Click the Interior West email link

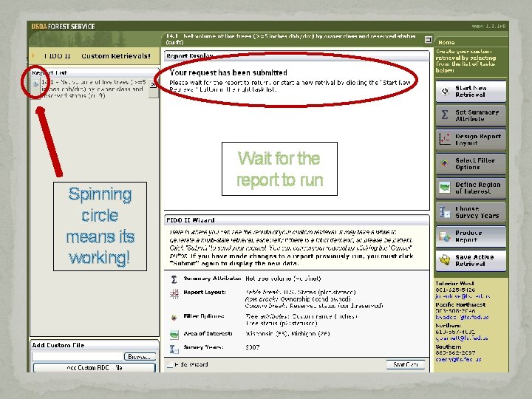tap(463, 296)
